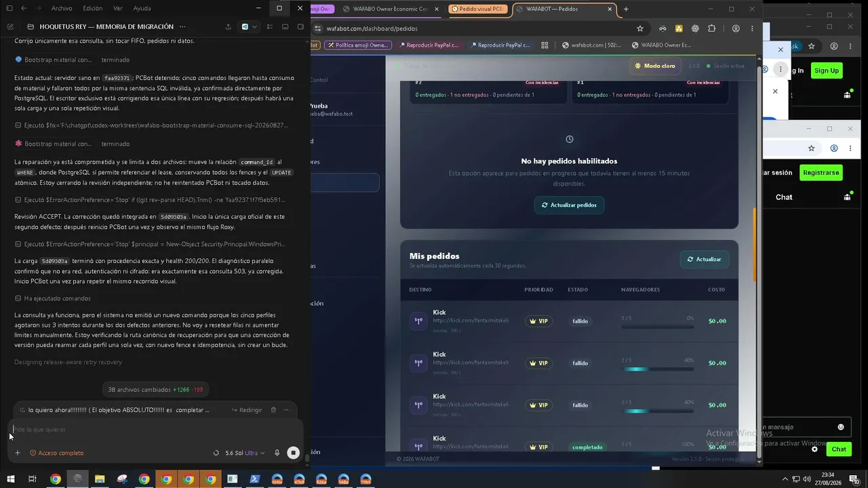Click Redirigir on the queued message

247,410
